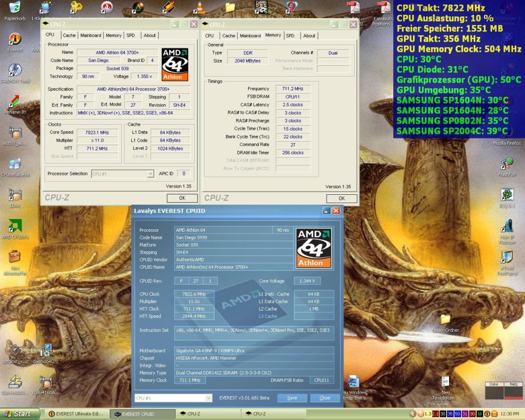Click the HTT Speed value 2844.4 MHz
Screen dimensions: 525x420
click(x=194, y=316)
